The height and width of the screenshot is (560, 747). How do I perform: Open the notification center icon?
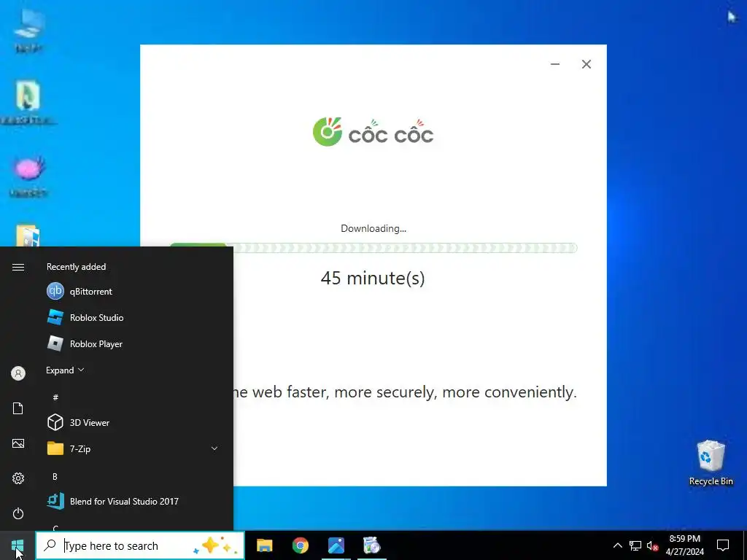[x=723, y=545]
